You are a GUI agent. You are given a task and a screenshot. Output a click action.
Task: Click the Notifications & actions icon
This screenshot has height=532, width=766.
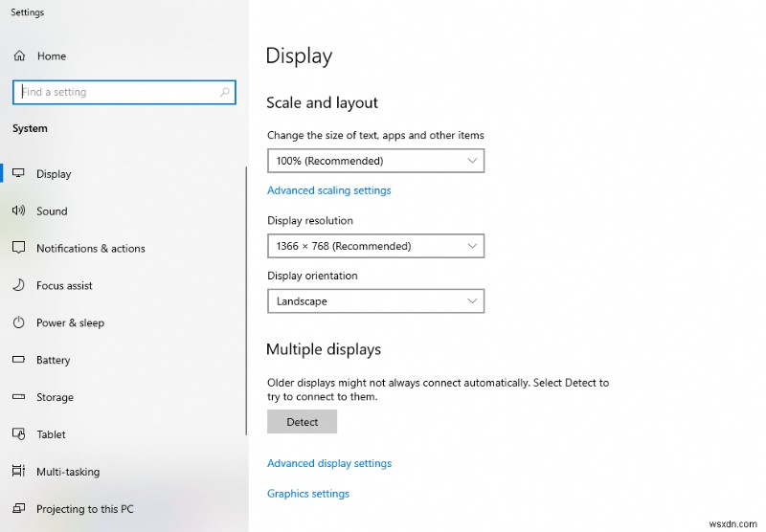[x=18, y=248]
